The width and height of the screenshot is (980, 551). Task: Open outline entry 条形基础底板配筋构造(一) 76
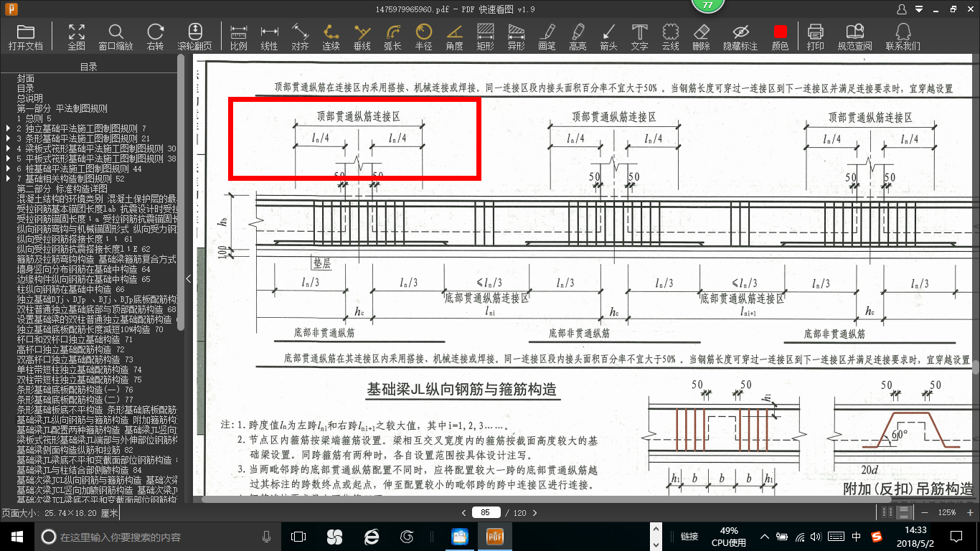(x=75, y=390)
